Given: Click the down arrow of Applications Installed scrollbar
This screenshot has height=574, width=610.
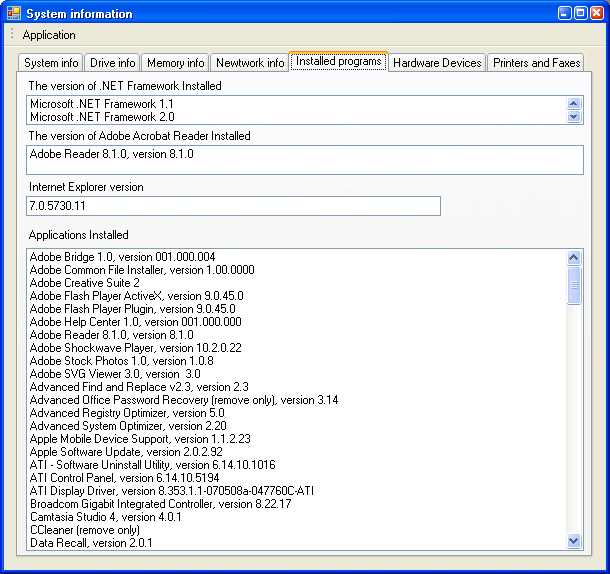Looking at the screenshot, I should pos(574,541).
